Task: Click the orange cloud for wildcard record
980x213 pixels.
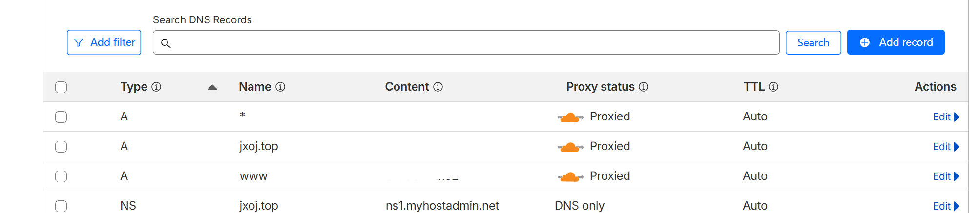Action: [570, 117]
